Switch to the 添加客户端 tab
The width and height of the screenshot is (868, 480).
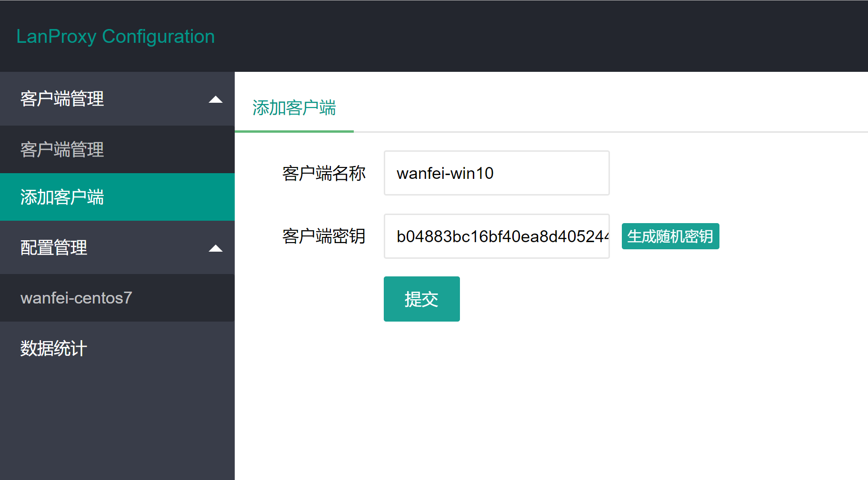tap(294, 109)
